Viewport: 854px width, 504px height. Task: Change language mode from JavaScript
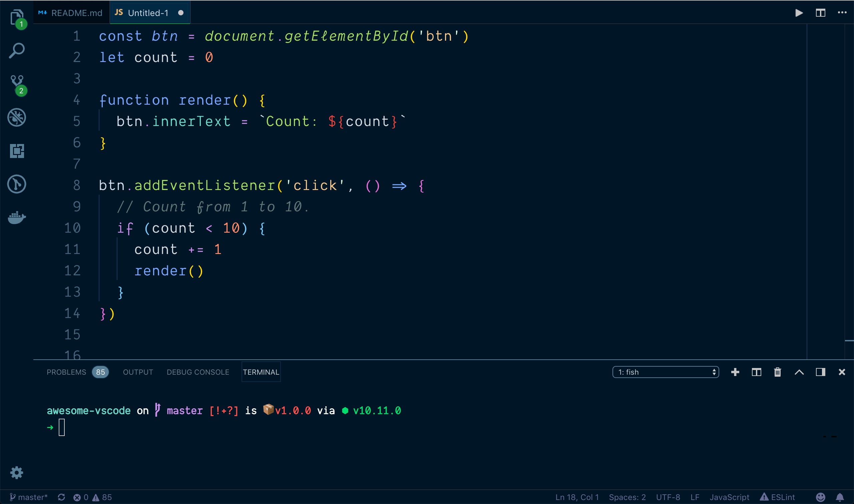click(729, 497)
